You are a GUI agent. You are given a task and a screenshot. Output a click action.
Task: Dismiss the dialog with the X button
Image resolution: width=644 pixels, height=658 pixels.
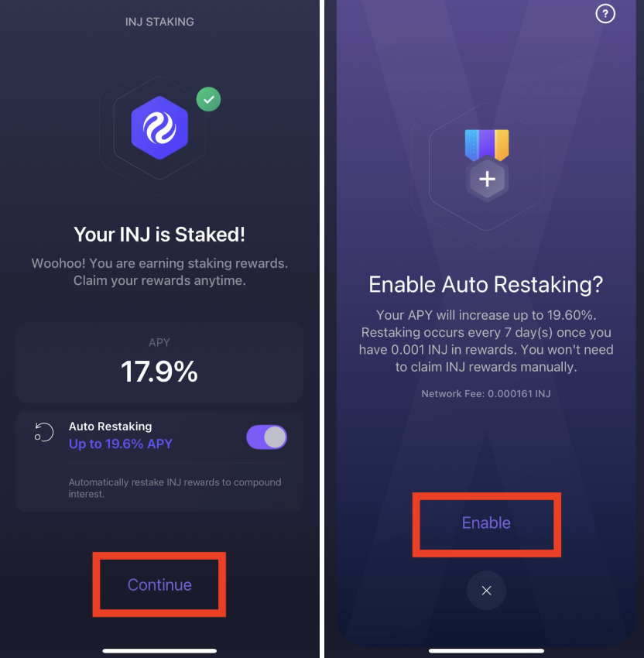(486, 591)
